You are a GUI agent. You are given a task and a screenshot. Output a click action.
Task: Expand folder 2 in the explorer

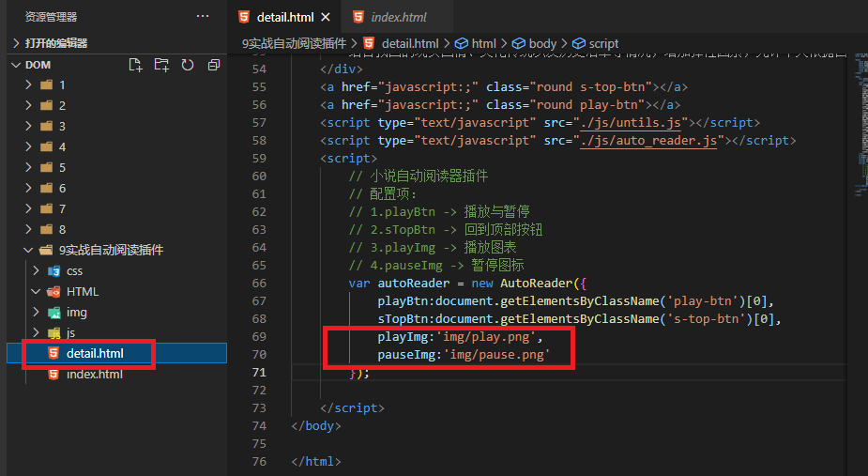pos(29,105)
